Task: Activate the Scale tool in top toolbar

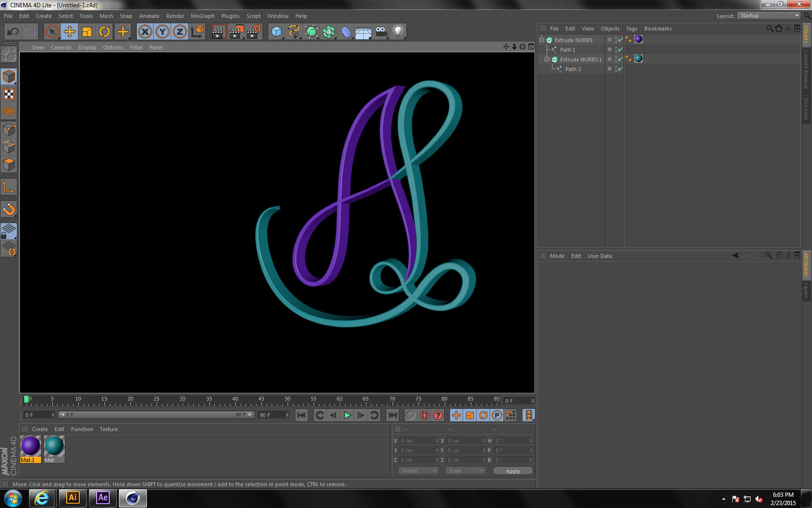Action: (87, 32)
